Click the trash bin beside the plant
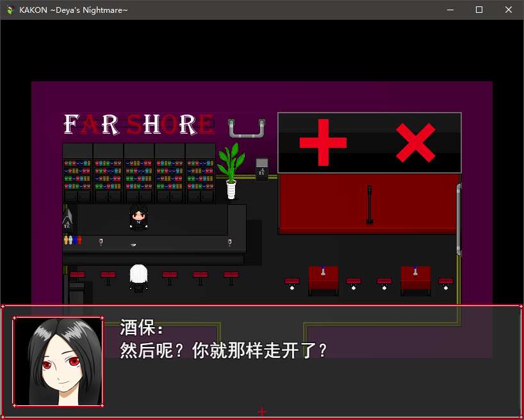The height and width of the screenshot is (420, 524). pyautogui.click(x=262, y=170)
